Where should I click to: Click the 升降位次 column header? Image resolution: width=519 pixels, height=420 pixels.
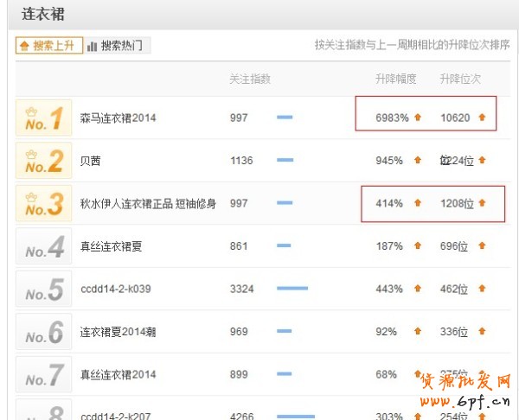(460, 80)
